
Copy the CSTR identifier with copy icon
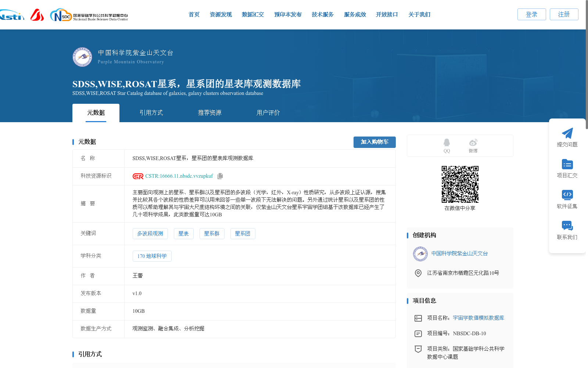coord(220,176)
